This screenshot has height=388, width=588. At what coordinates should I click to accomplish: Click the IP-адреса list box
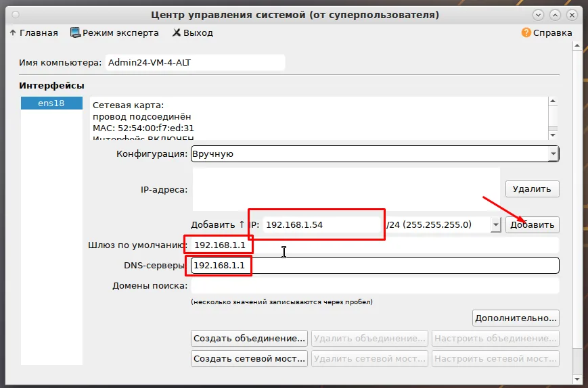coord(346,189)
